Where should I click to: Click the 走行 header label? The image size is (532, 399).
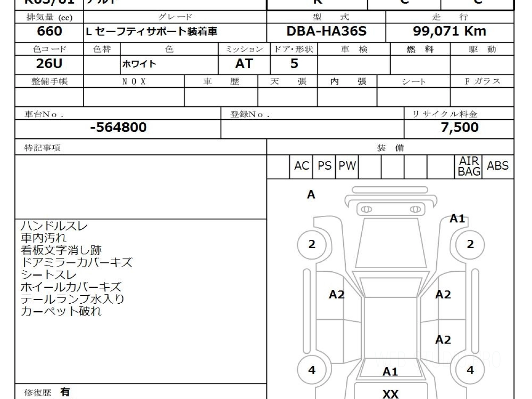point(450,17)
